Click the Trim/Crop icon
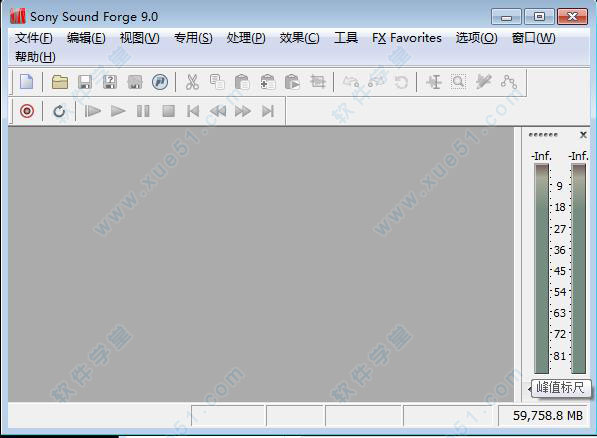Screen dimensions: 597x438 pos(318,82)
